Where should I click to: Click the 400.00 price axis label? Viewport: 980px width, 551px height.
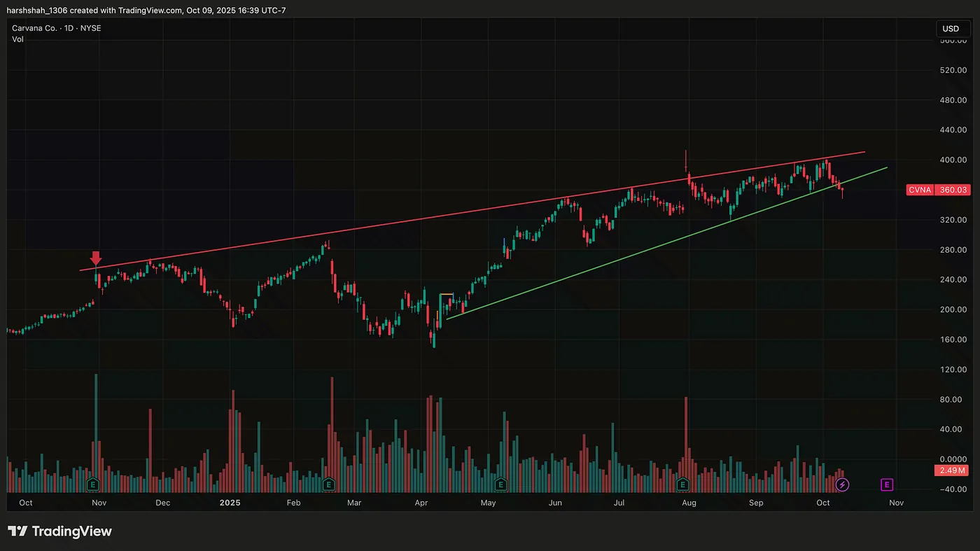tap(953, 160)
